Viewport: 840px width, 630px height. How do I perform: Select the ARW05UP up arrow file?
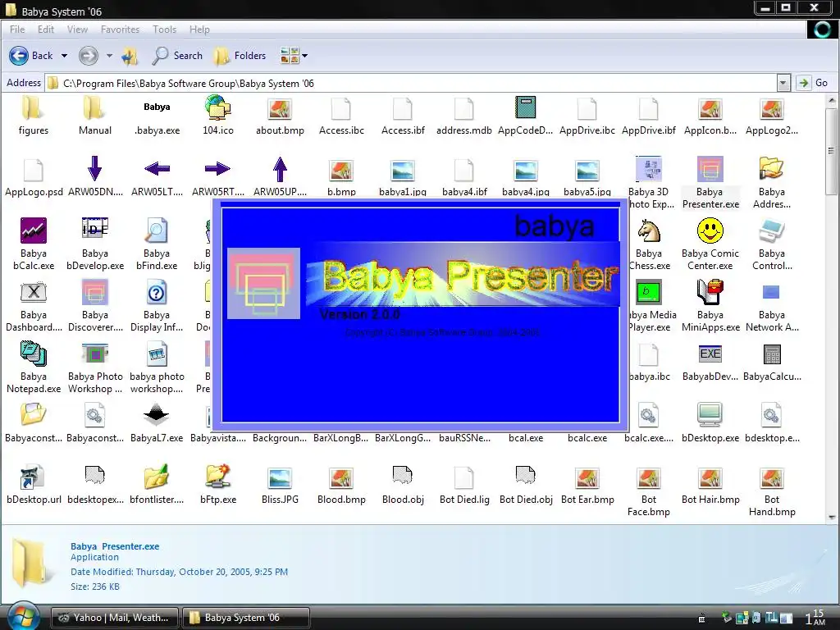point(280,169)
